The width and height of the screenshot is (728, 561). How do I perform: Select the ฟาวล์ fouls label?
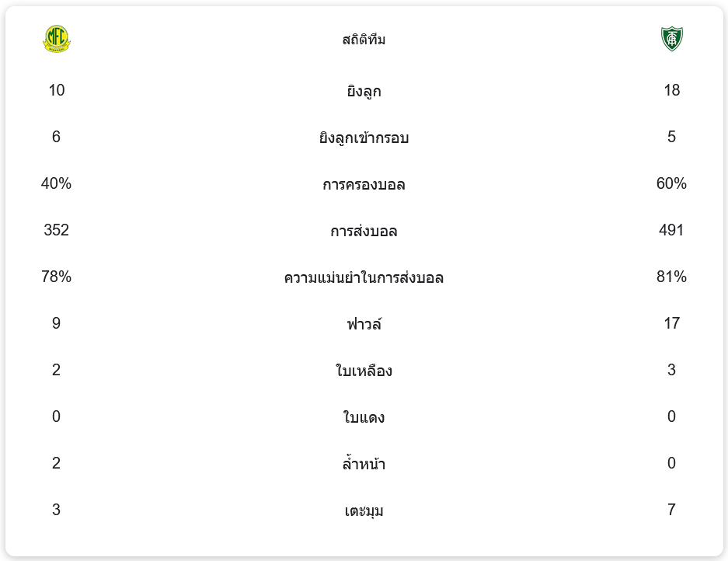point(364,324)
